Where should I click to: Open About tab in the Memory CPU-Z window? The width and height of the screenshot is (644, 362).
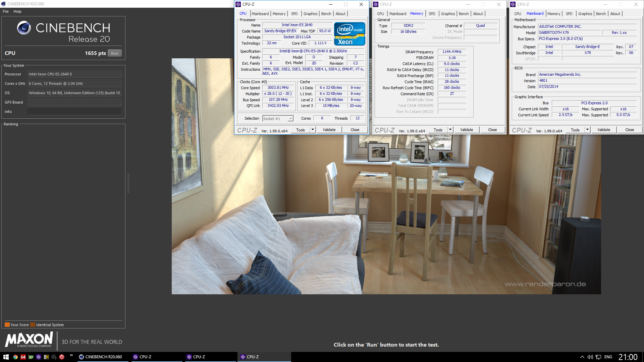[478, 14]
